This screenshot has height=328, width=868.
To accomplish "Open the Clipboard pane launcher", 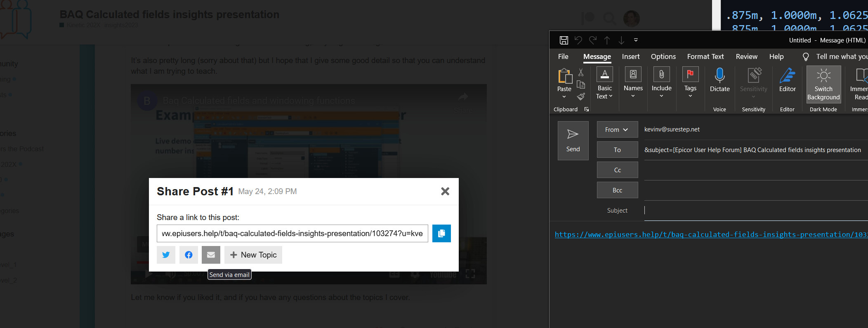I will tap(587, 109).
